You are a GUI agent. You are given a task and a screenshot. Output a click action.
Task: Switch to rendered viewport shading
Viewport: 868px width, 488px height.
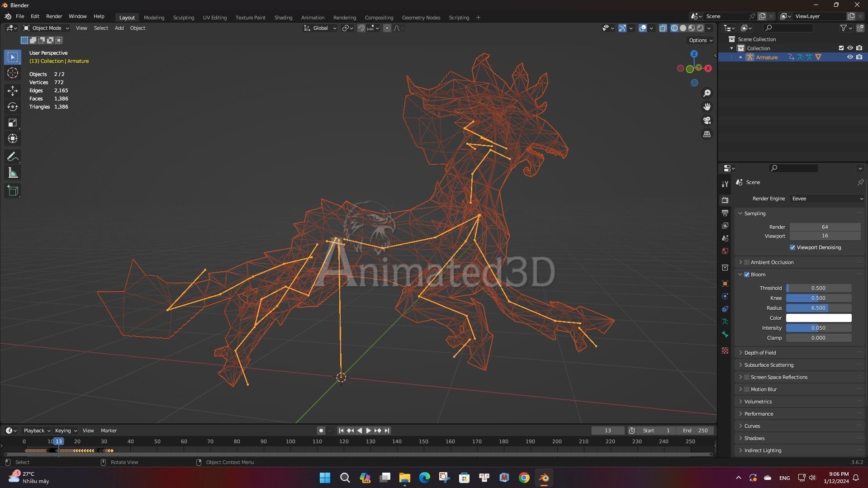(700, 28)
